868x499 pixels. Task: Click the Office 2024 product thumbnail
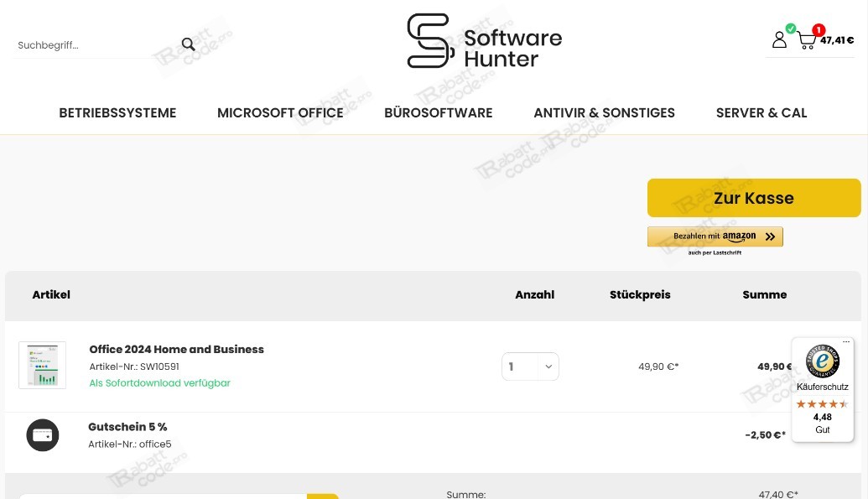tap(42, 366)
